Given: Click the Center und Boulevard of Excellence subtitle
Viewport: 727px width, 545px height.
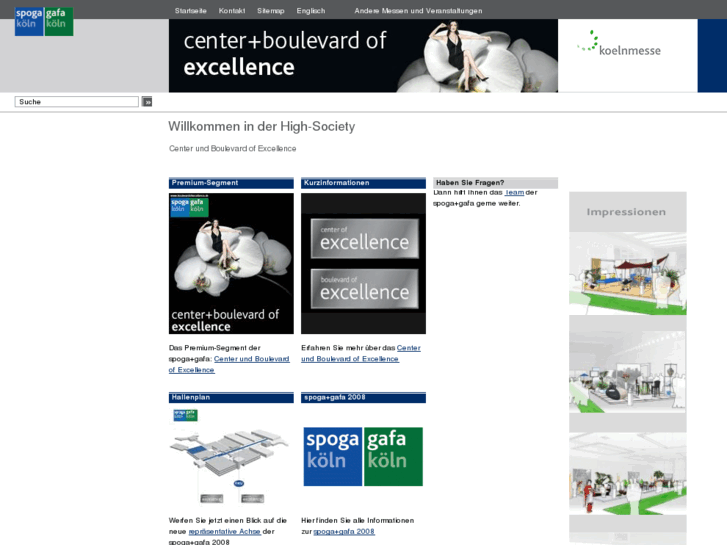Looking at the screenshot, I should pyautogui.click(x=232, y=148).
